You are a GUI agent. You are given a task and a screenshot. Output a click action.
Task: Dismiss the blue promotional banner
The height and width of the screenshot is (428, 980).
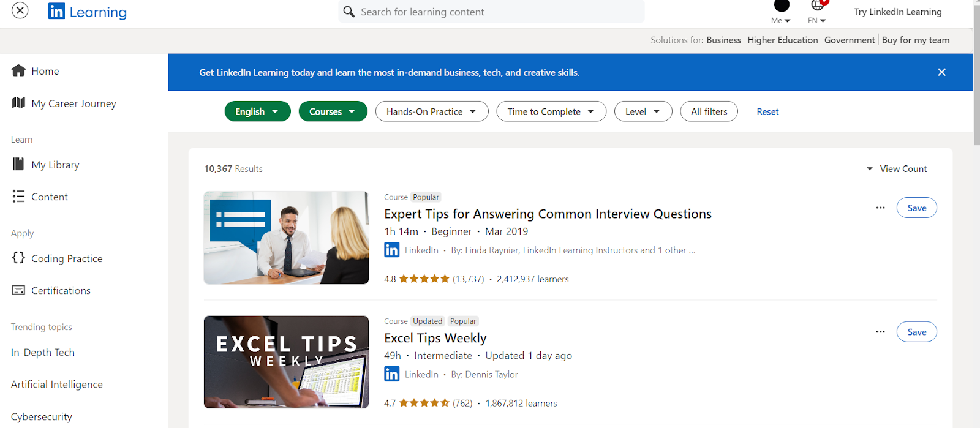[x=942, y=72]
